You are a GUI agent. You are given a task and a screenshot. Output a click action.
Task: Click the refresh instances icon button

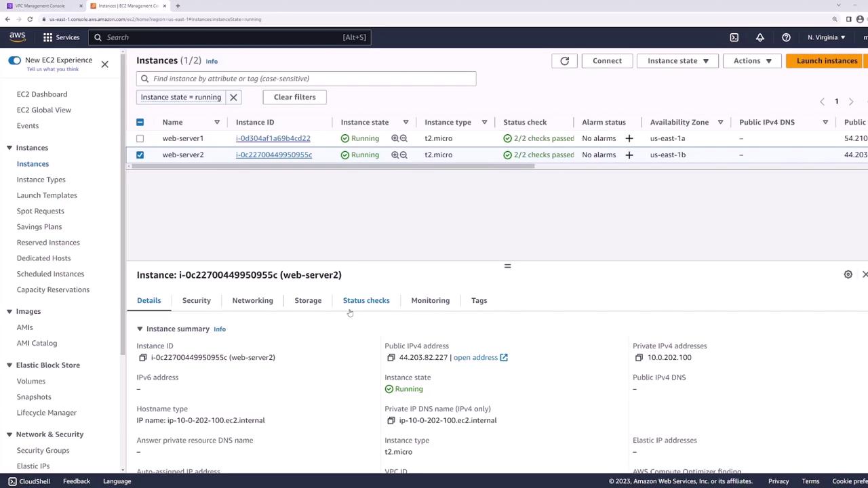(564, 61)
